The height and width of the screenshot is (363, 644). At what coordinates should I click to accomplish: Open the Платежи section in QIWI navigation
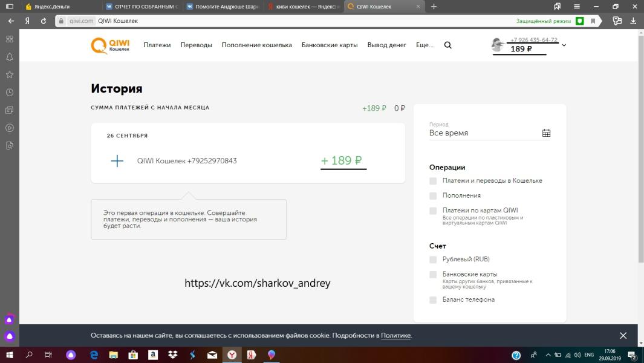tap(157, 45)
